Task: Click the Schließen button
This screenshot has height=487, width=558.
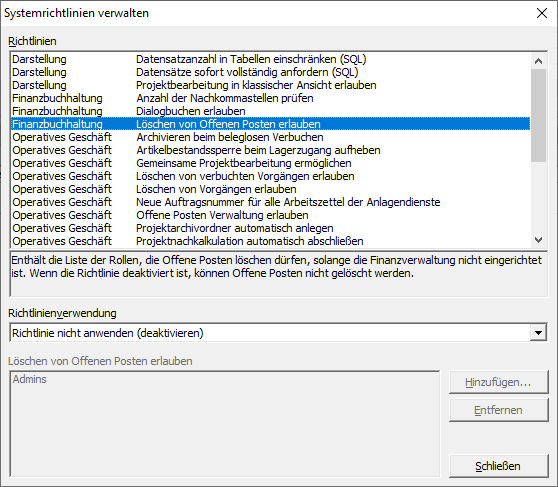Action: tap(498, 466)
